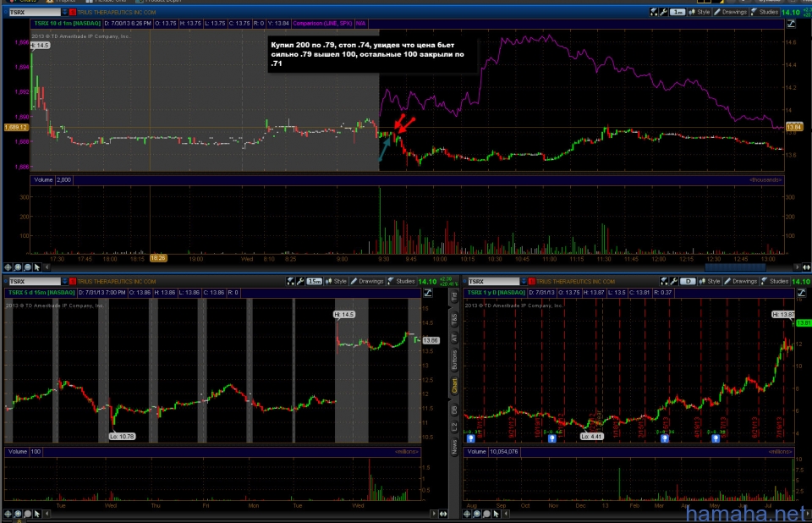Click horizontal scrollbar thumb below top chart
The height and width of the screenshot is (523, 812).
click(x=735, y=267)
